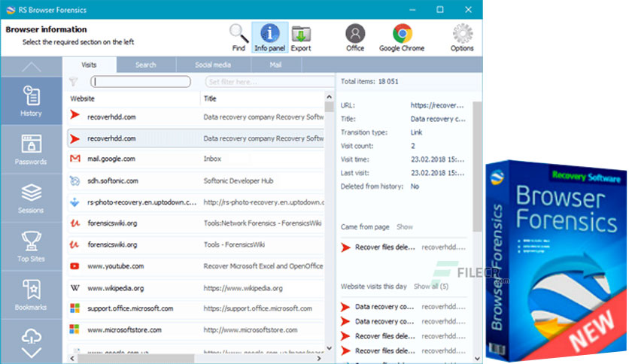Click the microsoftstore.com Windows favicon
629x364 pixels.
[74, 329]
